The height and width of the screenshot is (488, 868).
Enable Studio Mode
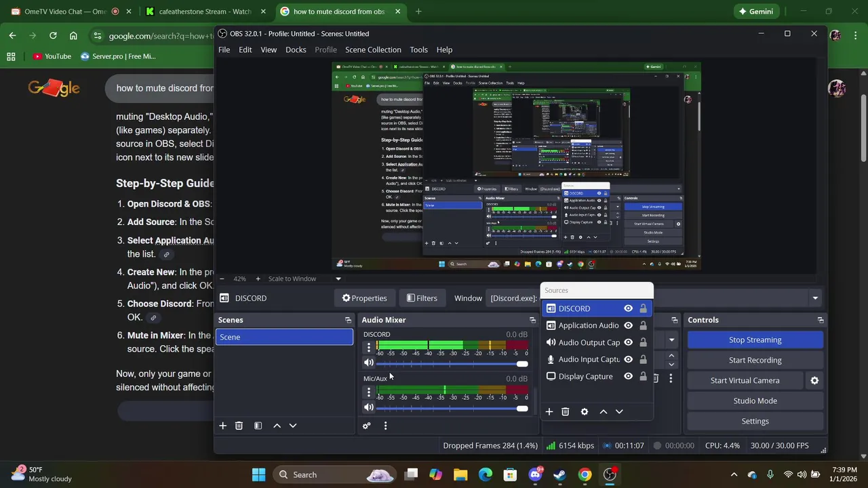tap(755, 401)
